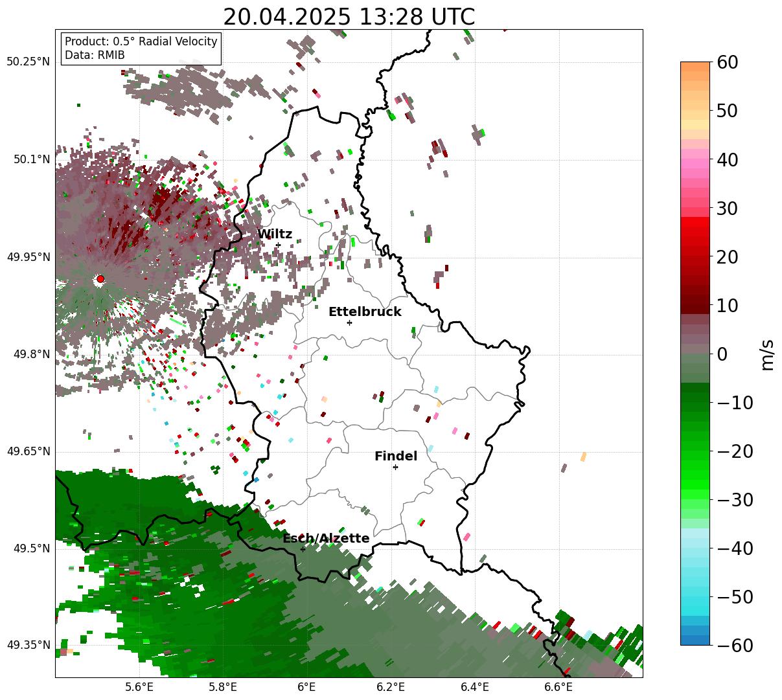Click the colorbar tick label −20
Screen dimensions: 782x700
click(735, 451)
